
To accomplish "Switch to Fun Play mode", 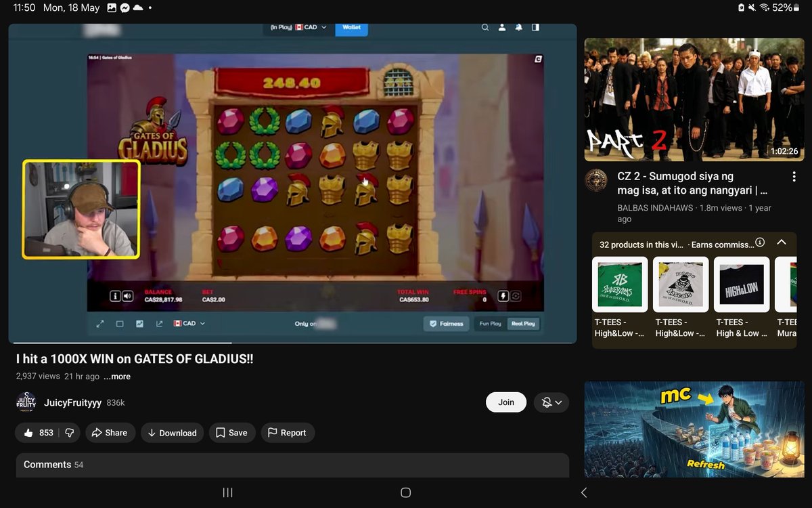I will pos(490,324).
